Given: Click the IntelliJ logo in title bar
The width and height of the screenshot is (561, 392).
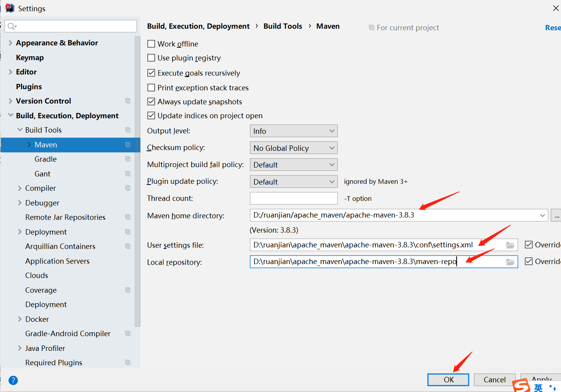Looking at the screenshot, I should [10, 8].
